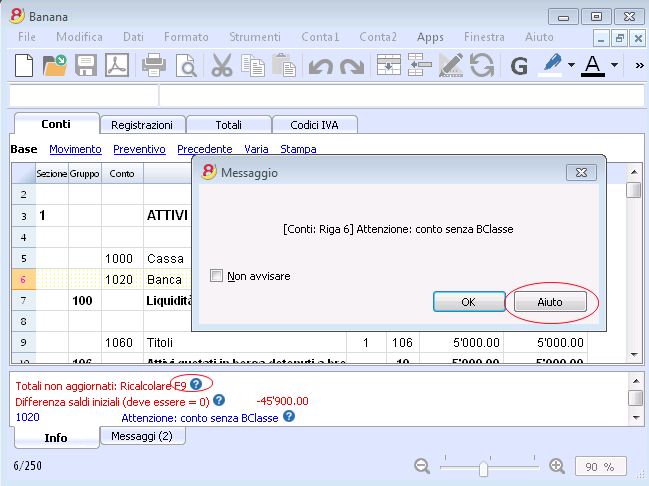Viewport: 649px width, 486px height.
Task: Open the highlighter color dropdown arrow
Action: point(572,65)
